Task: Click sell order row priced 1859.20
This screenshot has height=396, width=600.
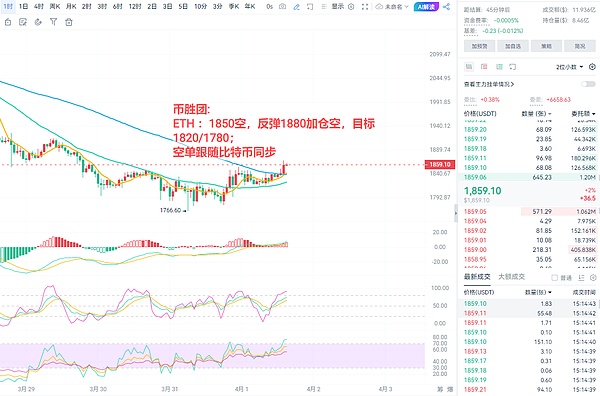Action: click(530, 130)
